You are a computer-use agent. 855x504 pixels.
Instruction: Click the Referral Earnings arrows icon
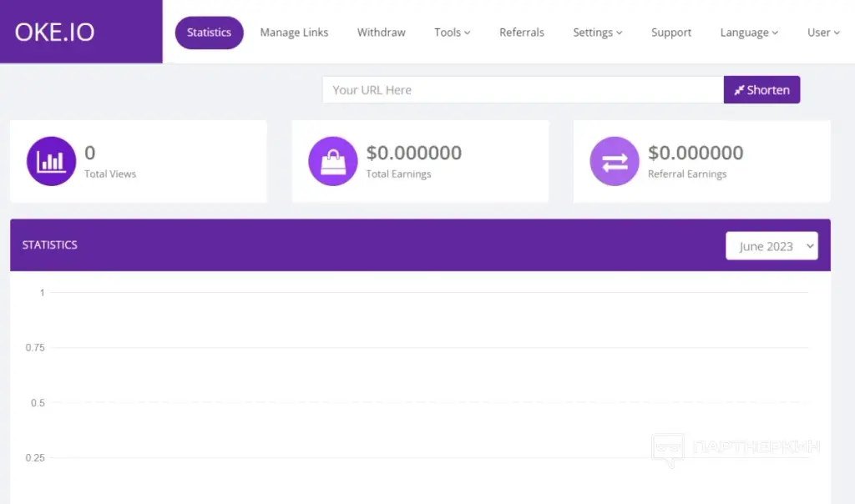615,161
